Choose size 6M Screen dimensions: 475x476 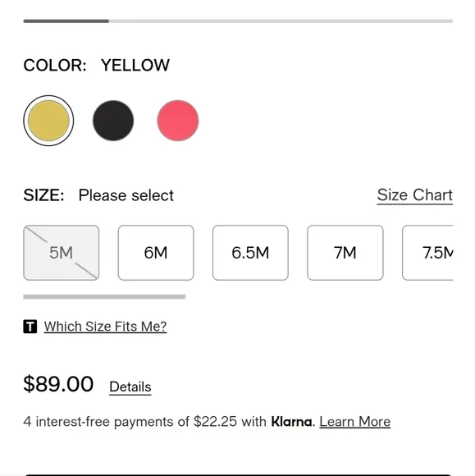tap(156, 253)
